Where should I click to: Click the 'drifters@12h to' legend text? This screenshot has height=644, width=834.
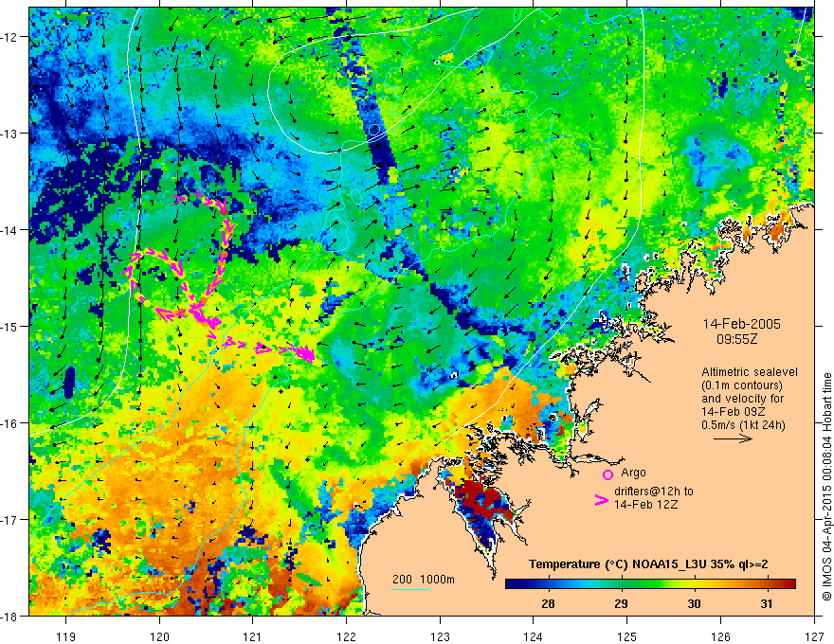654,492
